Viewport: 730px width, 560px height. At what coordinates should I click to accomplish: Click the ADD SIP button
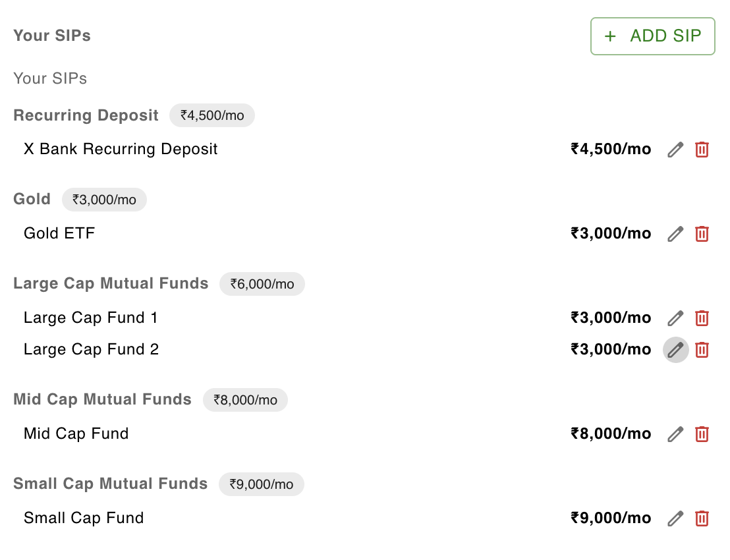point(653,36)
